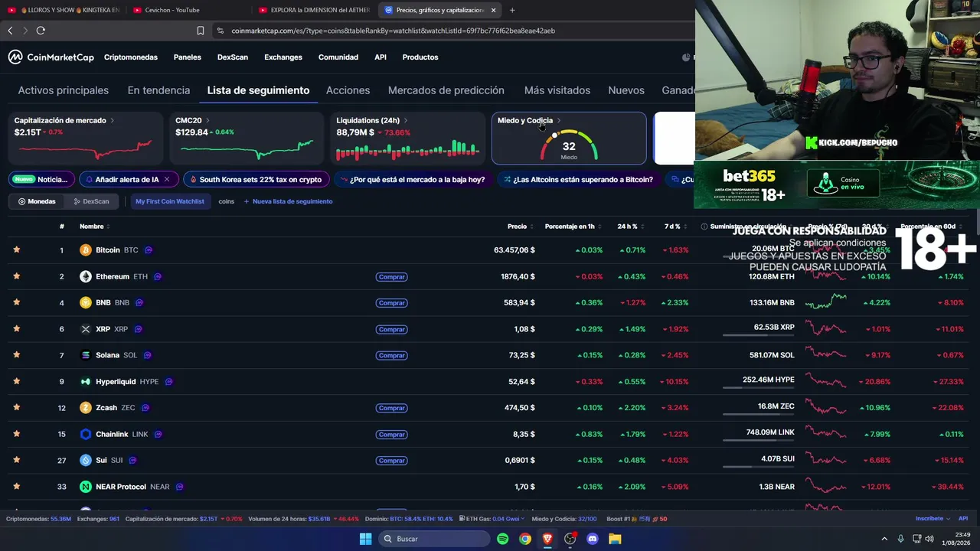Open the Comunidad menu
Image resolution: width=980 pixels, height=551 pixels.
point(338,57)
